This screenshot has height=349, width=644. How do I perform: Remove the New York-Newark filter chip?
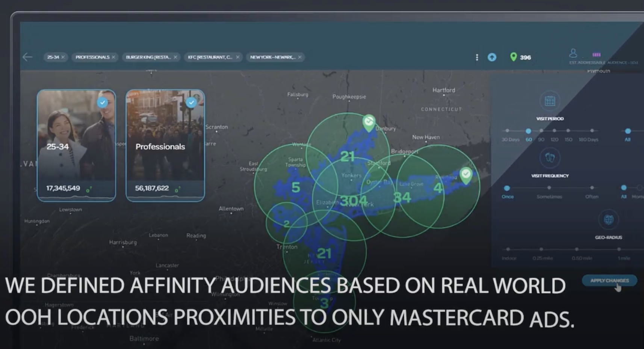coord(300,57)
